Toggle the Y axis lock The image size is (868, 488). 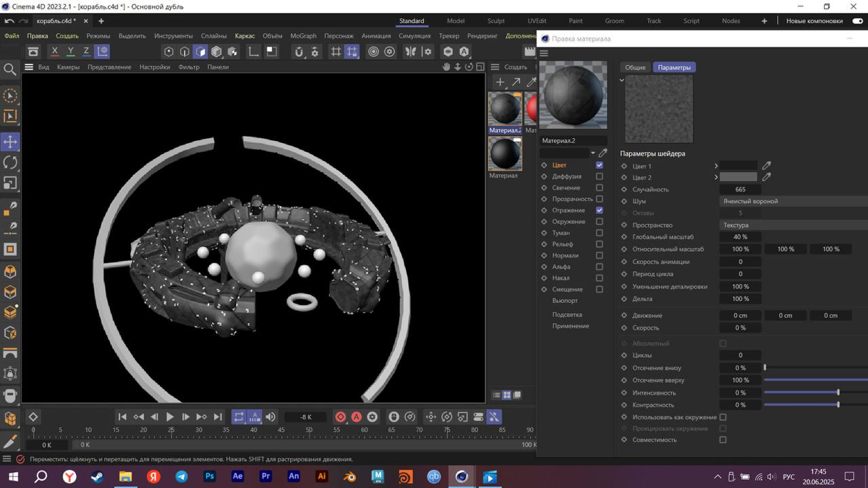click(x=70, y=51)
